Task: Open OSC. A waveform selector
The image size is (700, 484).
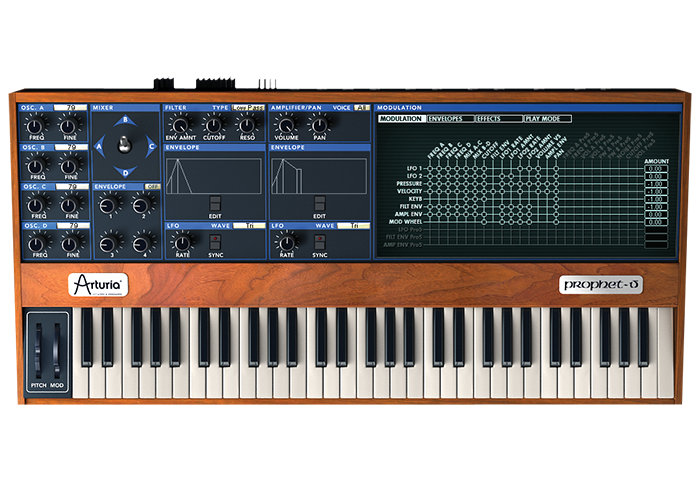Action: (71, 108)
